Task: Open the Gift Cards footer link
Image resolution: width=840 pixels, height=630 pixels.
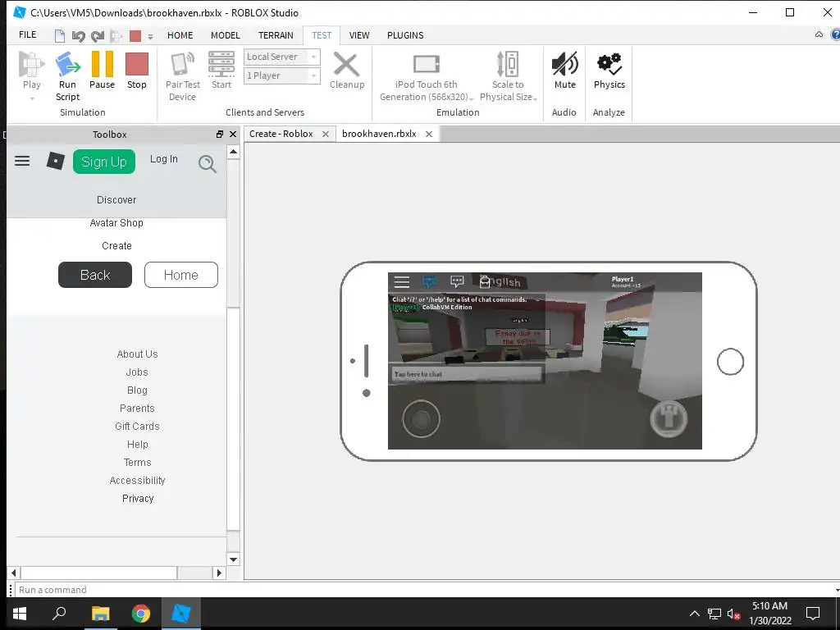Action: tap(137, 427)
